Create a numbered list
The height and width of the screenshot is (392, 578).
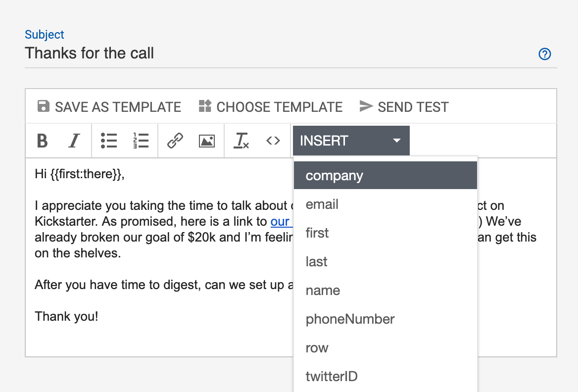141,141
